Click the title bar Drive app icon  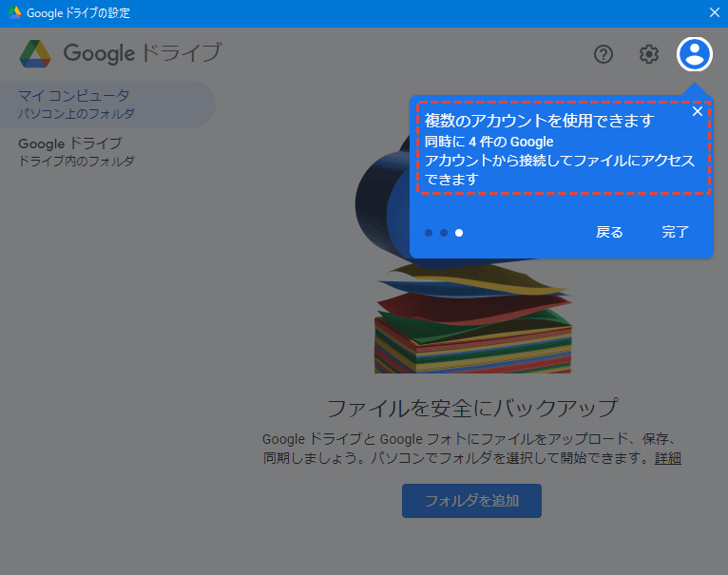point(14,12)
